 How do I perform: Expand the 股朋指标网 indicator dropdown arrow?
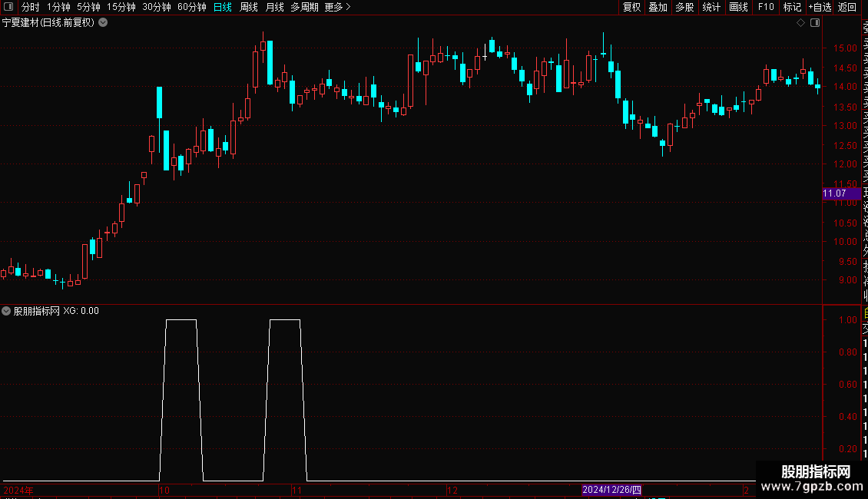pos(6,311)
